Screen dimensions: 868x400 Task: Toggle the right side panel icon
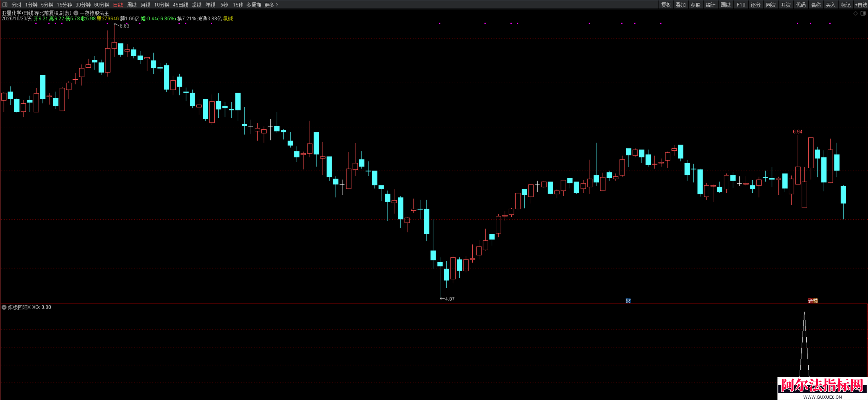(x=863, y=13)
